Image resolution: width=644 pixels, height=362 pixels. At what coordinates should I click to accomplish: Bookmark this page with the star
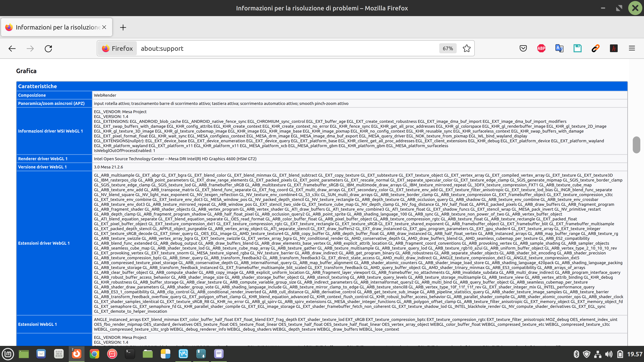(x=467, y=48)
